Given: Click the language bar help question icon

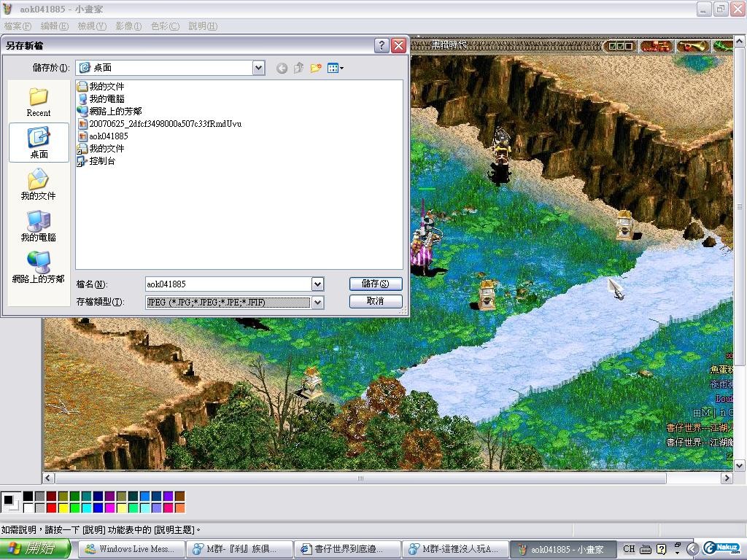Looking at the screenshot, I should (x=661, y=549).
